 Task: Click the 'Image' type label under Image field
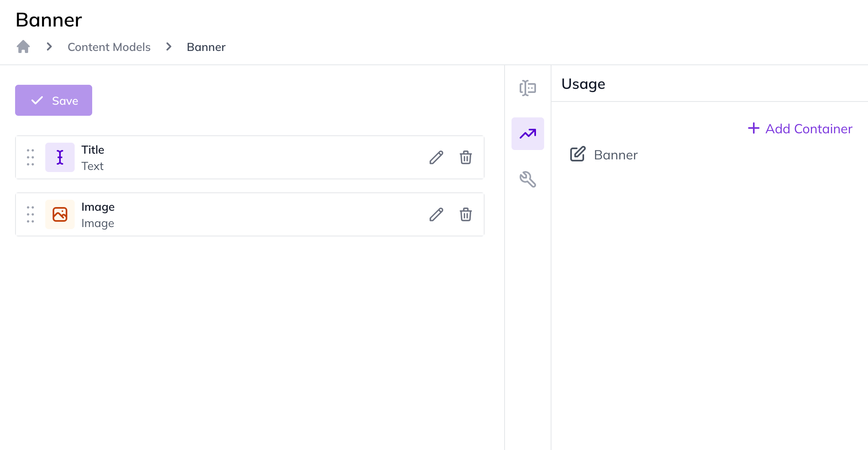98,223
